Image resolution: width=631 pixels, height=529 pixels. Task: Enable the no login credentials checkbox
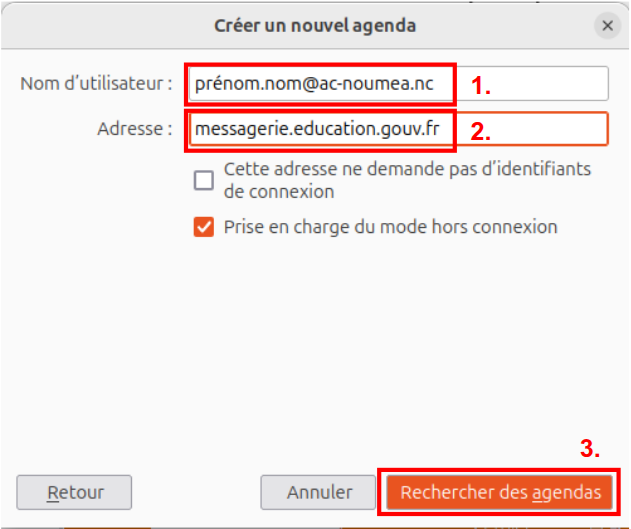pos(204,180)
